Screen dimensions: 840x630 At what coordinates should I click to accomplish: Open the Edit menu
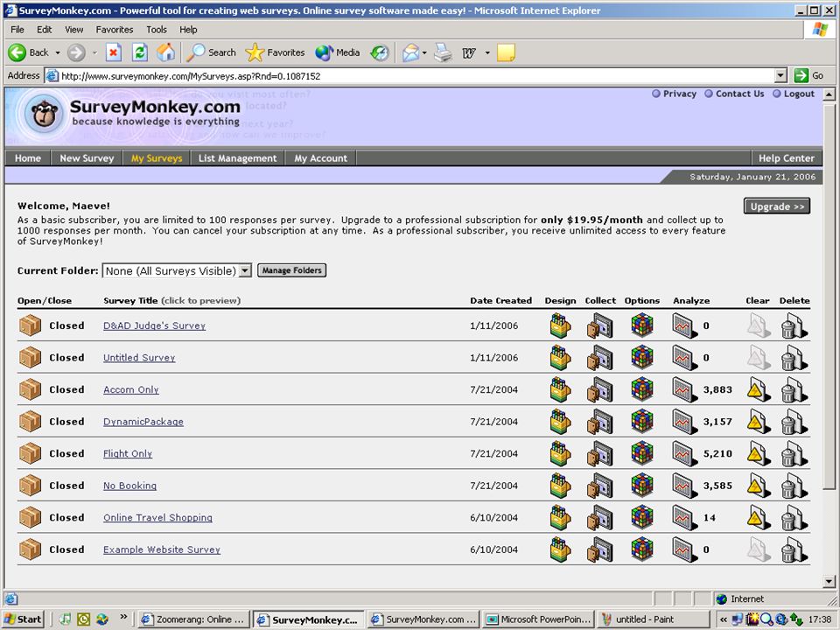pyautogui.click(x=44, y=30)
